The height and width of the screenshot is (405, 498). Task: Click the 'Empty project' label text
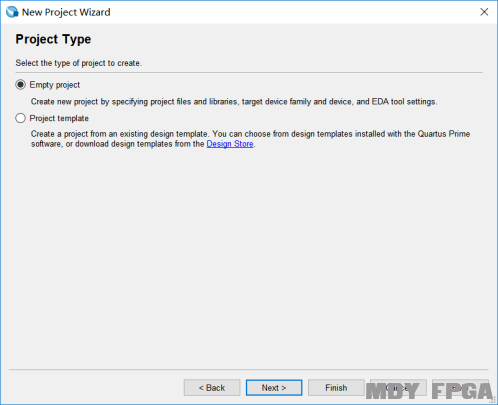(x=55, y=85)
